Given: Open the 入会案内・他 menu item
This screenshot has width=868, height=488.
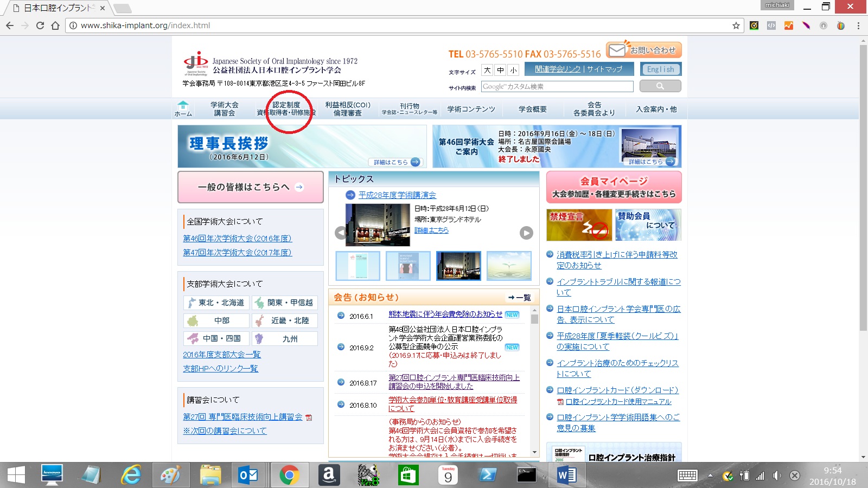Looking at the screenshot, I should tap(656, 109).
